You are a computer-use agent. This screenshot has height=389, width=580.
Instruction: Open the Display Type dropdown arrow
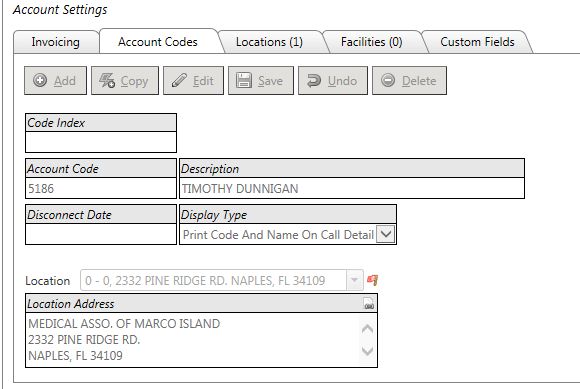(386, 234)
